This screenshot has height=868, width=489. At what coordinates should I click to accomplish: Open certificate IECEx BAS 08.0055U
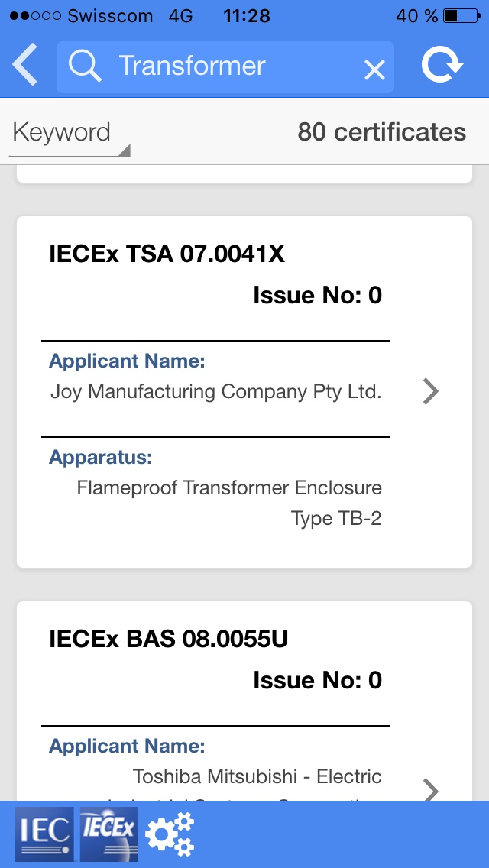click(x=168, y=640)
